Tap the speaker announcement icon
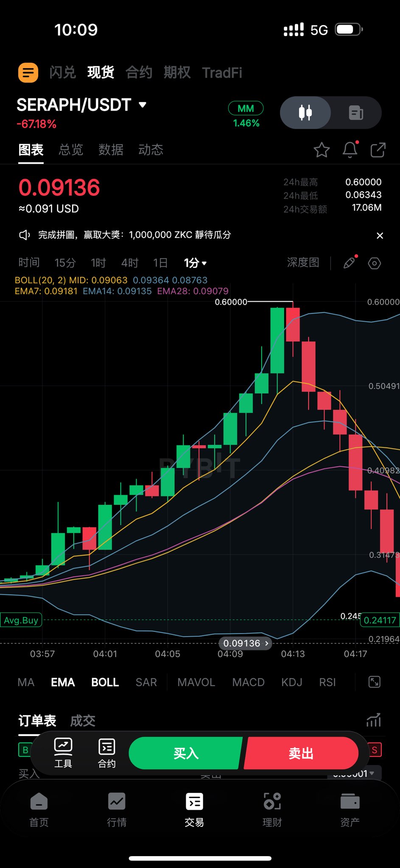 [25, 235]
